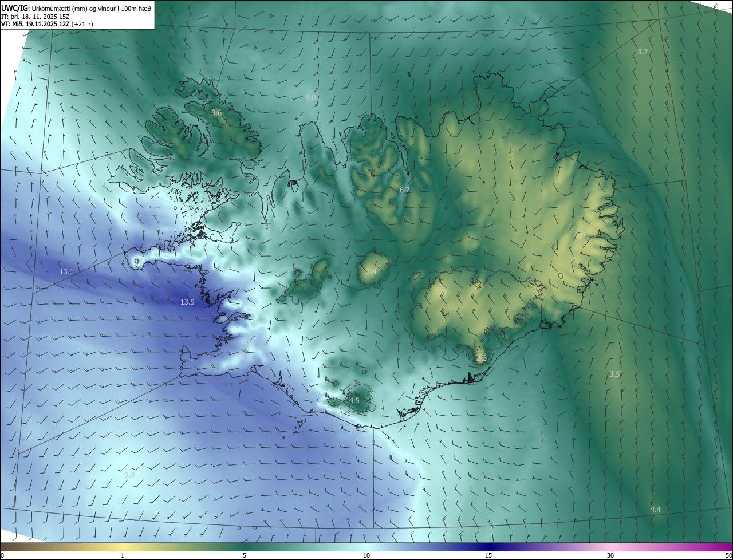This screenshot has width=733, height=560.
Task: Click the 3.6 value label on the map
Action: click(216, 113)
